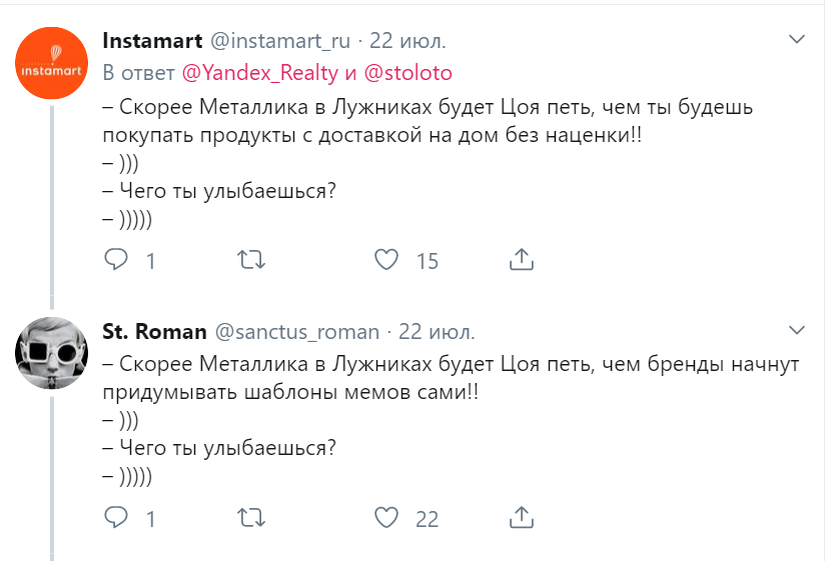Like the Instamart tweet
The height and width of the screenshot is (561, 826).
pos(387,260)
